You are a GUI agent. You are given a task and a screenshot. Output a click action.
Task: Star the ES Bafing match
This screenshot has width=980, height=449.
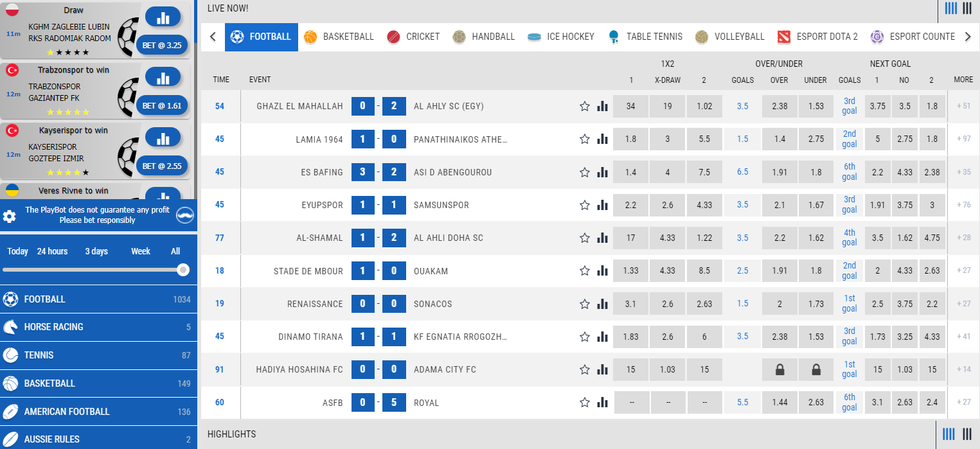[585, 172]
